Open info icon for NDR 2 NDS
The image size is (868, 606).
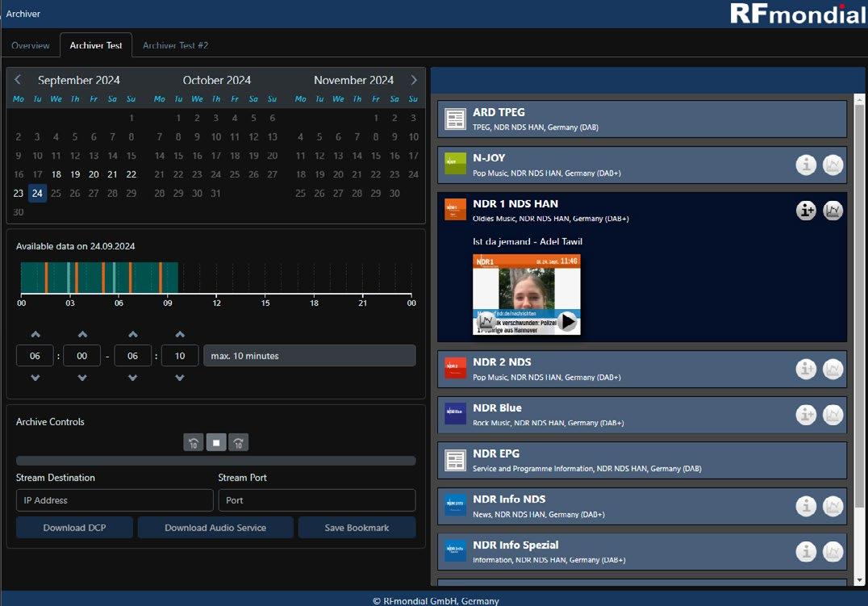coord(806,369)
